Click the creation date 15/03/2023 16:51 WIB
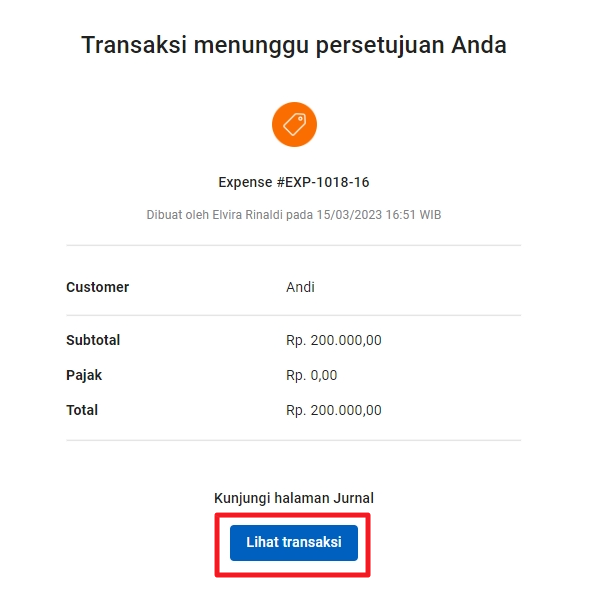This screenshot has height=612, width=591. pos(379,215)
